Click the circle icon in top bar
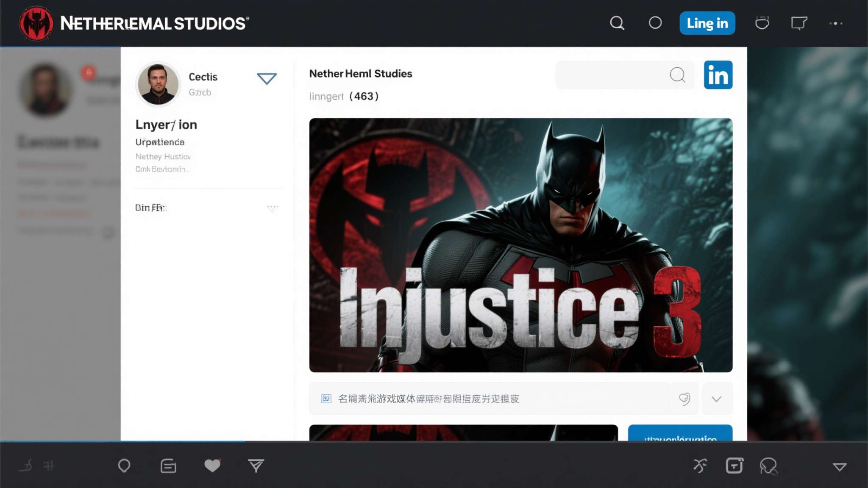The image size is (868, 488). tap(655, 23)
